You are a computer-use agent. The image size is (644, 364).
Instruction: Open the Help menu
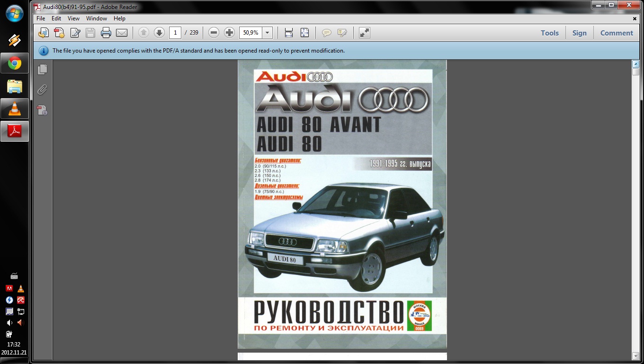click(119, 18)
